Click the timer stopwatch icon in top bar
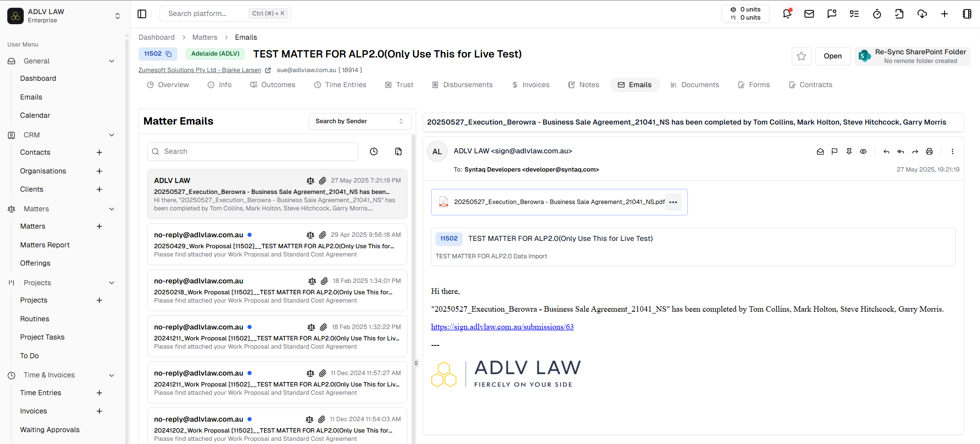 pyautogui.click(x=877, y=14)
